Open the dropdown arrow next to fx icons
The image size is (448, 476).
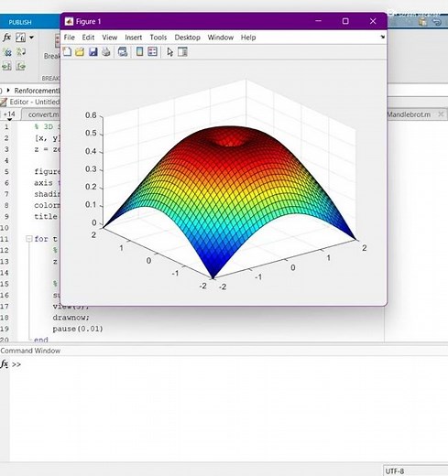tap(31, 38)
